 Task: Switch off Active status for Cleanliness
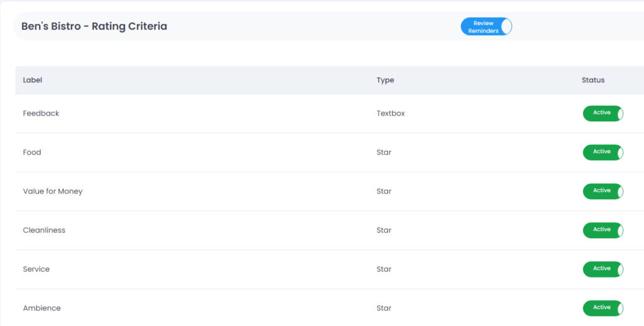(x=603, y=230)
